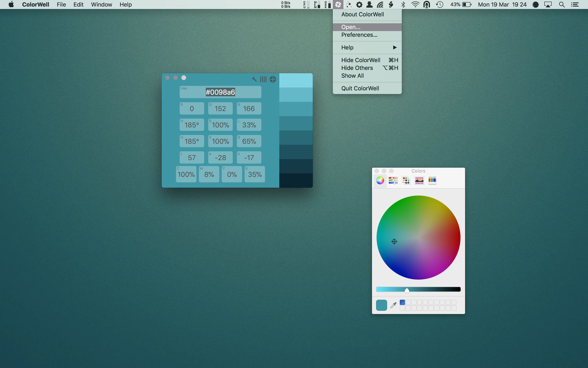Choose About ColorWell from the menu

367,14
